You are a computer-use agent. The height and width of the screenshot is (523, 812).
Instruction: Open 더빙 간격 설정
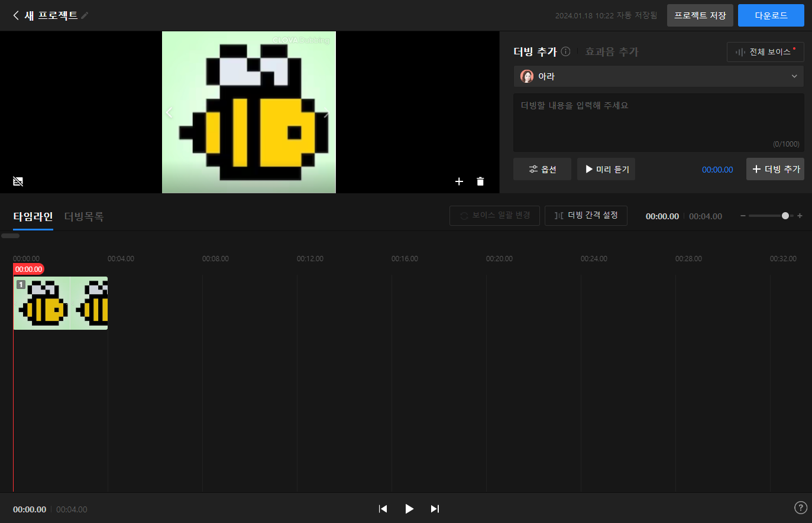point(586,215)
